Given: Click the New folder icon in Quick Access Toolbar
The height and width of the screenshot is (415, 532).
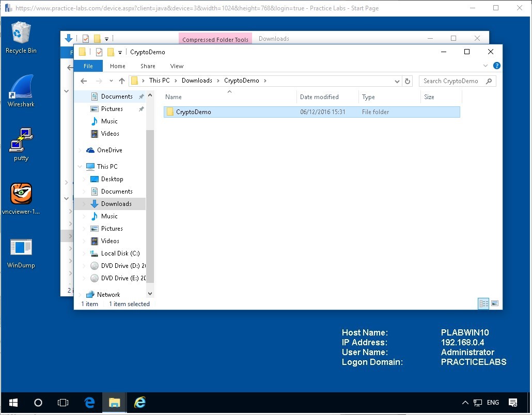Looking at the screenshot, I should 111,52.
